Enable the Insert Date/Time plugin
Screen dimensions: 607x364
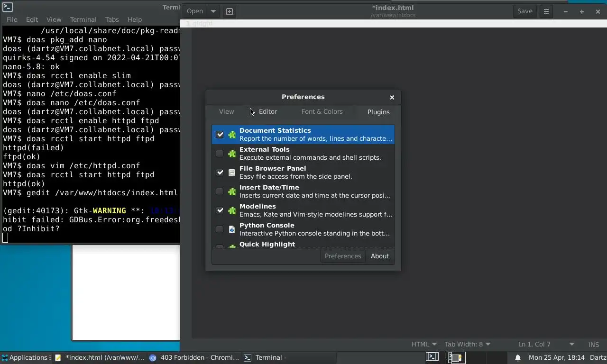click(x=220, y=191)
